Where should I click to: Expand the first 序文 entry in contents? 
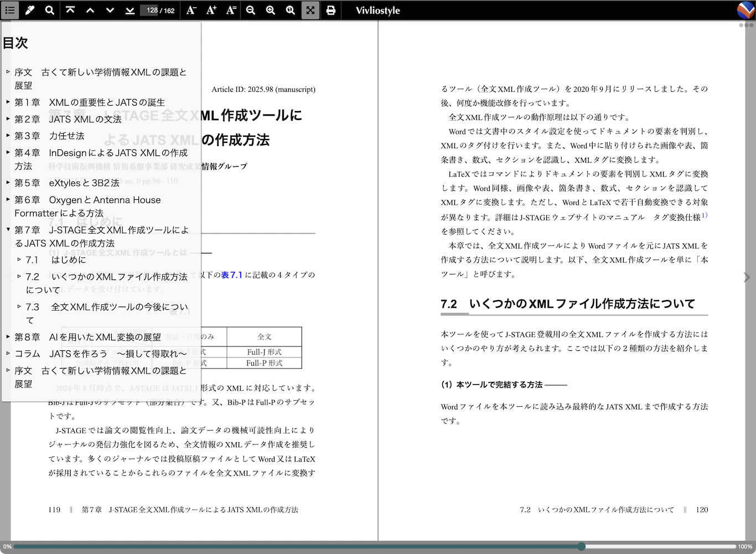(8, 72)
